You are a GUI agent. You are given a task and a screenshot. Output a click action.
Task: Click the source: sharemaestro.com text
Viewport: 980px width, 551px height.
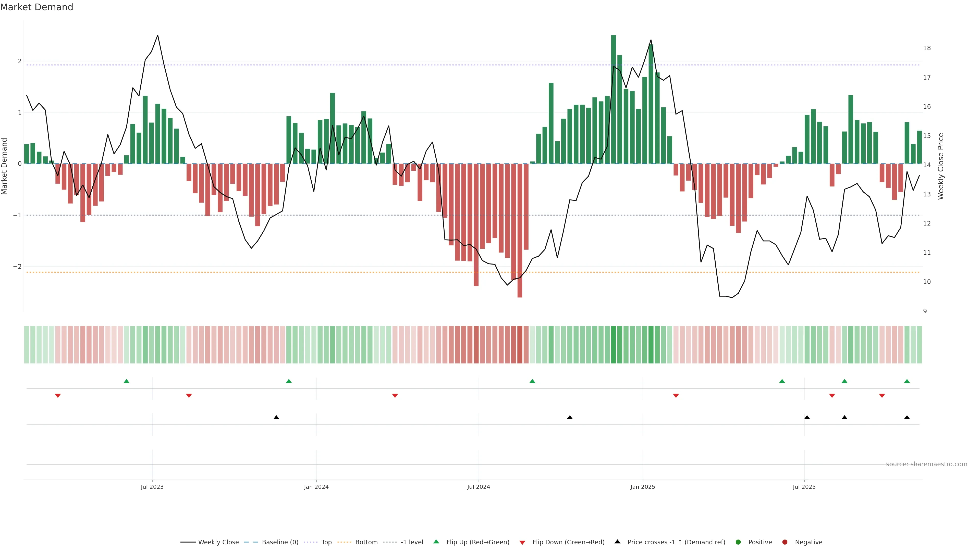(926, 464)
